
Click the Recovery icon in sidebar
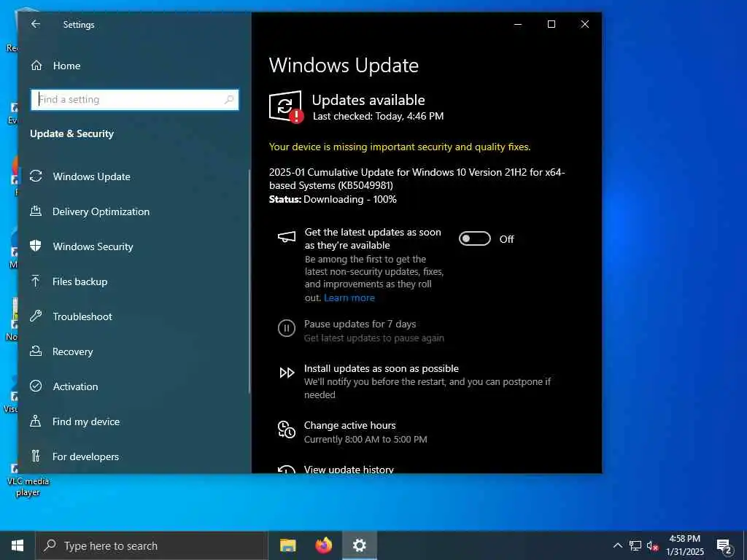coord(36,351)
